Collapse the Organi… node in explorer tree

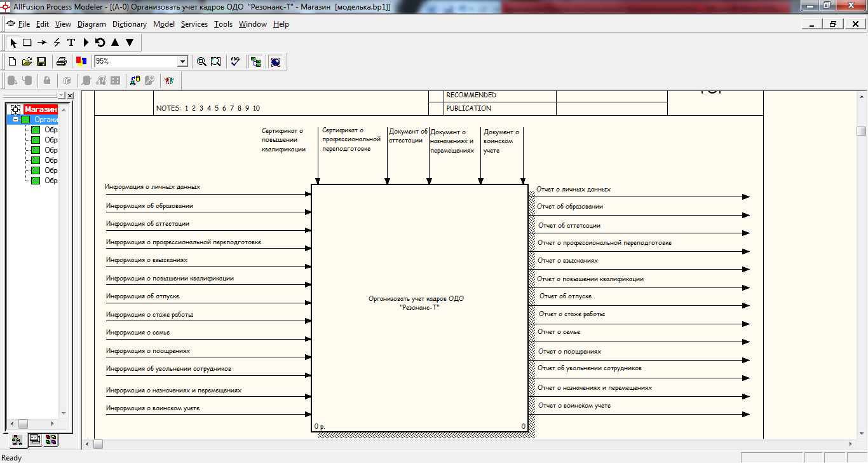pos(15,120)
